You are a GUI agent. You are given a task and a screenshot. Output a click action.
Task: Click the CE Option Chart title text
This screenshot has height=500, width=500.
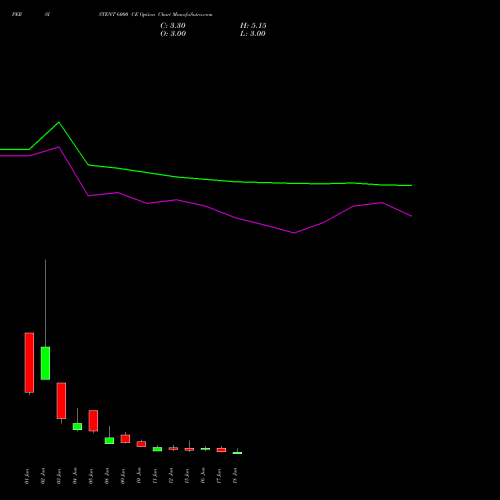point(155,14)
